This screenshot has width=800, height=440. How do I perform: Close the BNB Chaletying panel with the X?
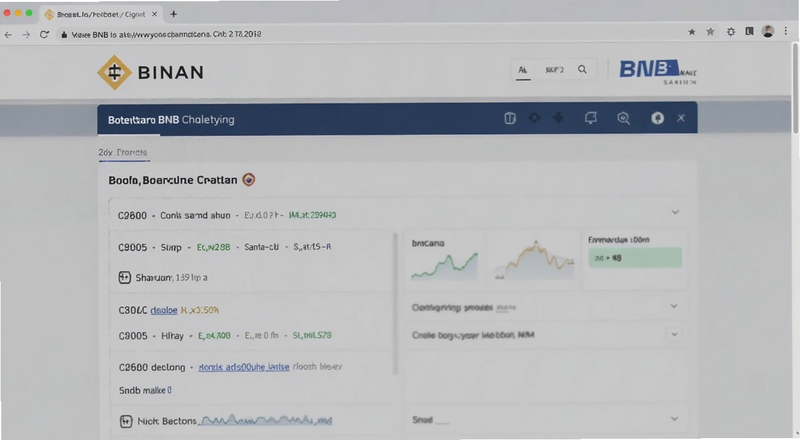point(681,118)
